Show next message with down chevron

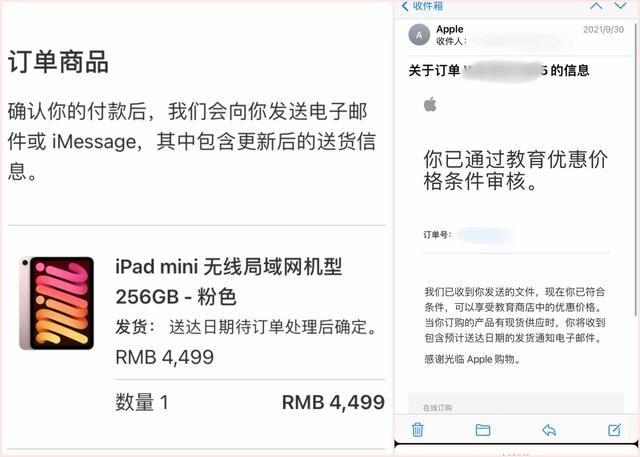620,6
